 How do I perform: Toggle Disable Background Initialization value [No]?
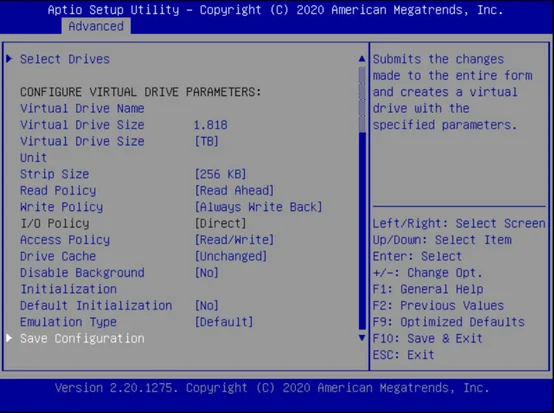coord(207,273)
